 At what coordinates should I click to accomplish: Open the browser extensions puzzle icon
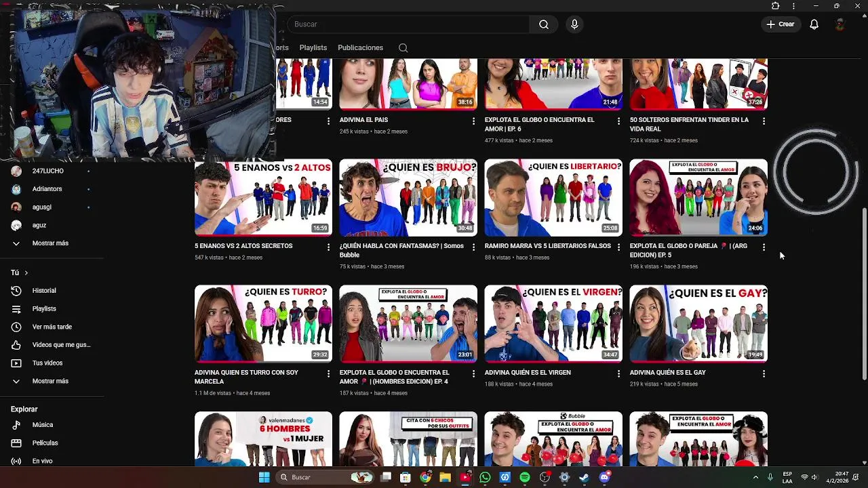(776, 6)
